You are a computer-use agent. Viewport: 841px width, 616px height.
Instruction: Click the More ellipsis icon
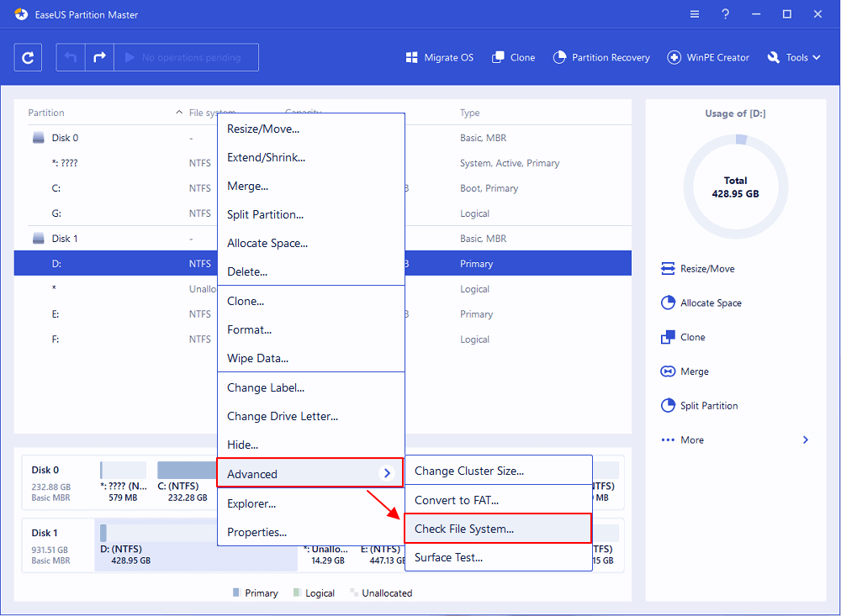(668, 440)
